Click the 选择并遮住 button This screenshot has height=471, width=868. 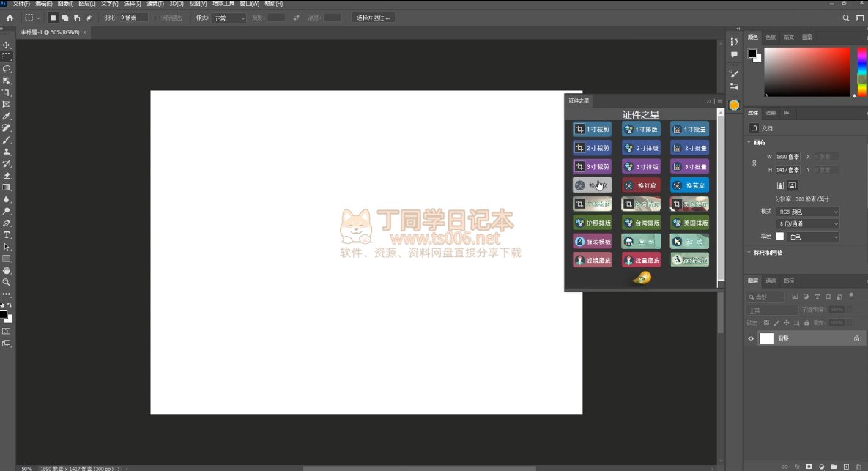(x=374, y=18)
